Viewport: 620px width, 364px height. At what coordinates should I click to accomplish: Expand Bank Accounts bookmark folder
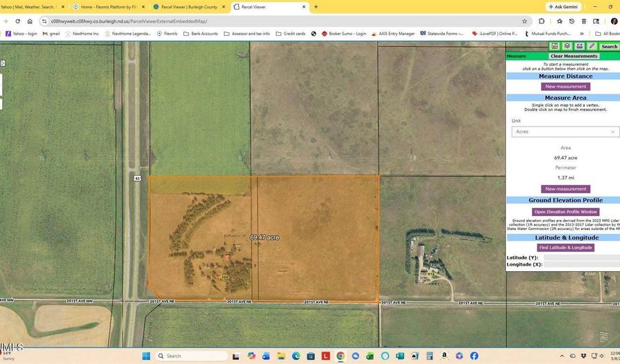click(x=200, y=34)
